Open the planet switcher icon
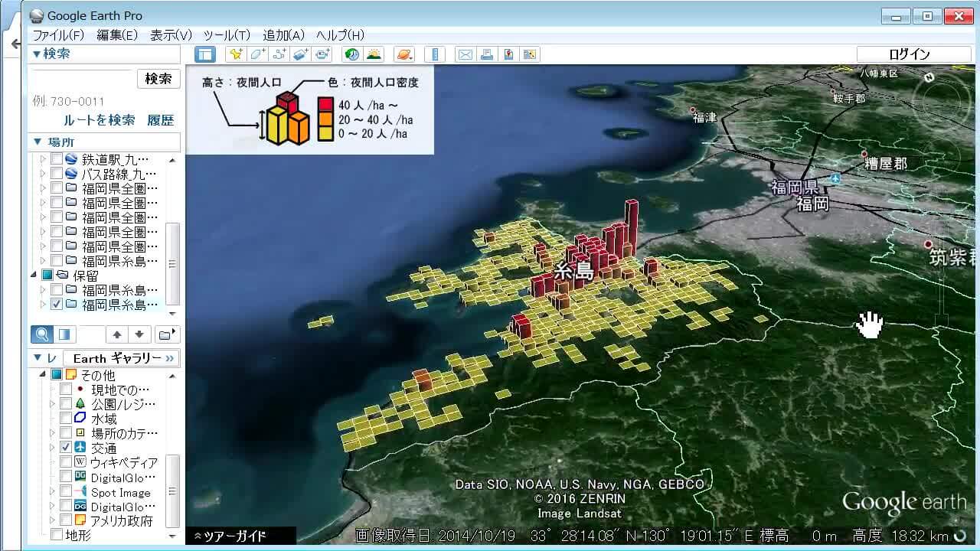Screen dimensions: 980x551 pyautogui.click(x=403, y=54)
